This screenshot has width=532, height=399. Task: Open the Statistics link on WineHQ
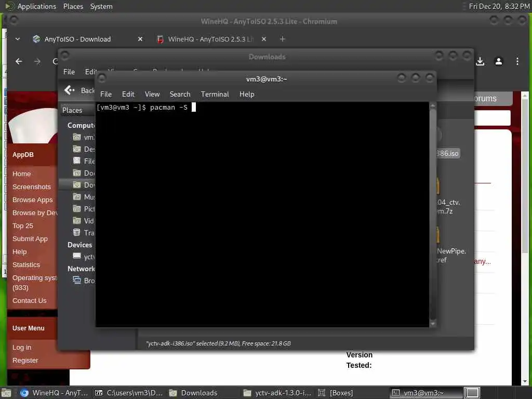pyautogui.click(x=26, y=264)
